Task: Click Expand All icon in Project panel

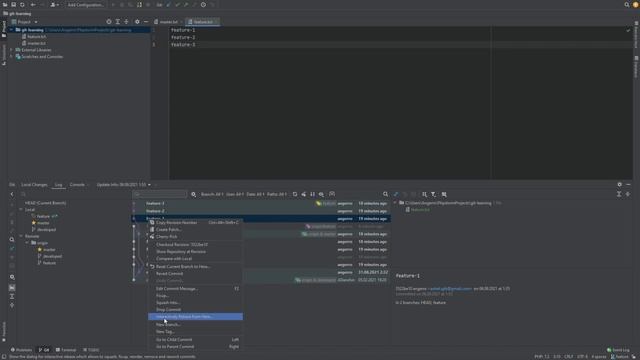Action: point(118,22)
